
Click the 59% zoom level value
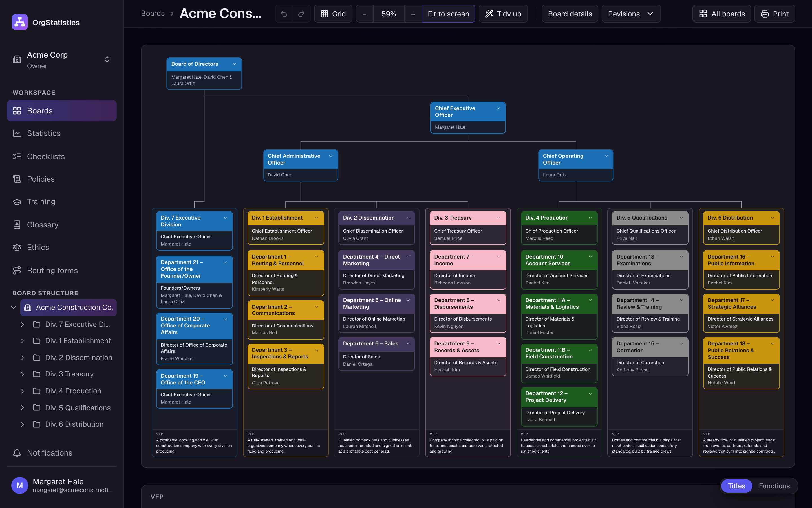tap(389, 14)
